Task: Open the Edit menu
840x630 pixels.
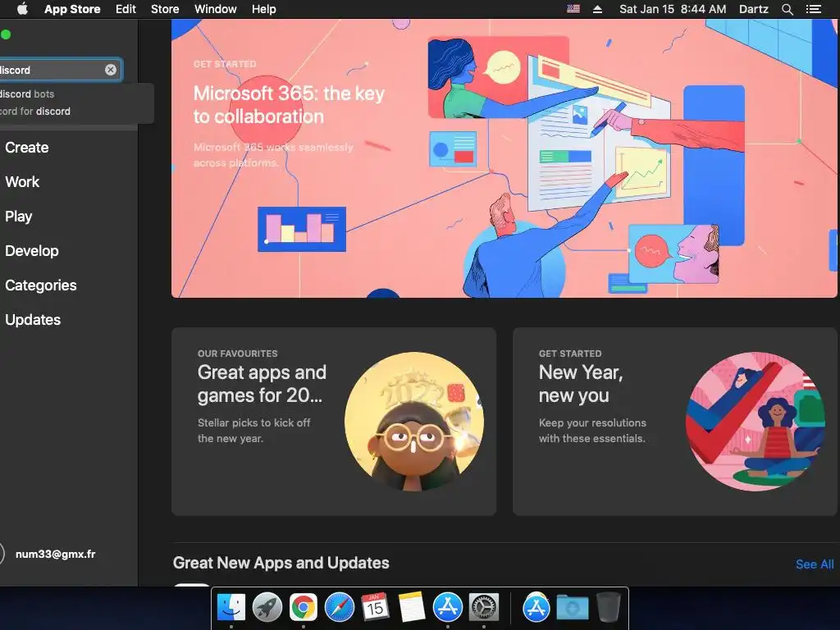Action: [126, 9]
